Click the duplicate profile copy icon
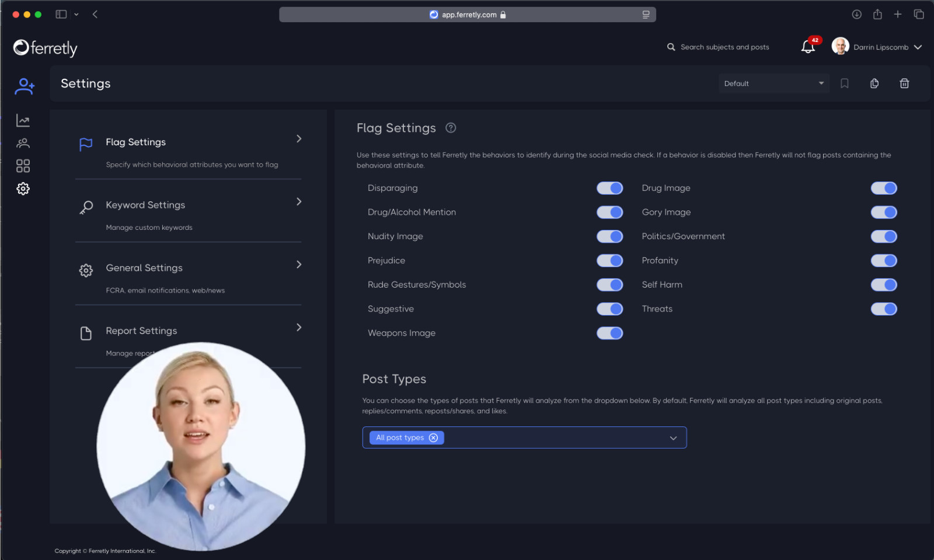This screenshot has width=934, height=560. coord(874,83)
